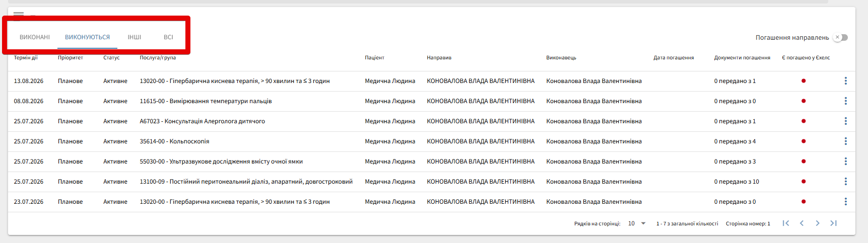The width and height of the screenshot is (868, 243).
Task: Jump to the first page arrow
Action: (x=785, y=223)
